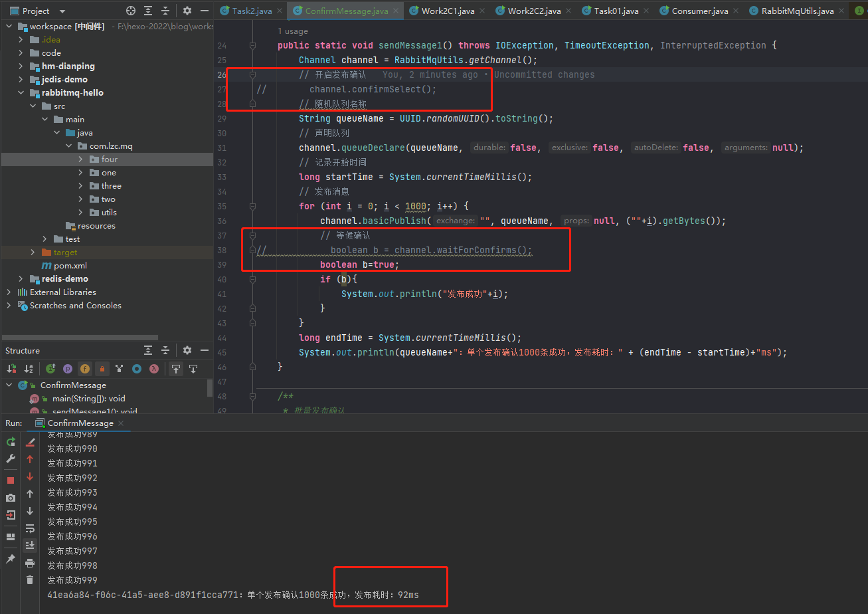
Task: Jump down the stack trace (red arrow)
Action: pos(30,476)
